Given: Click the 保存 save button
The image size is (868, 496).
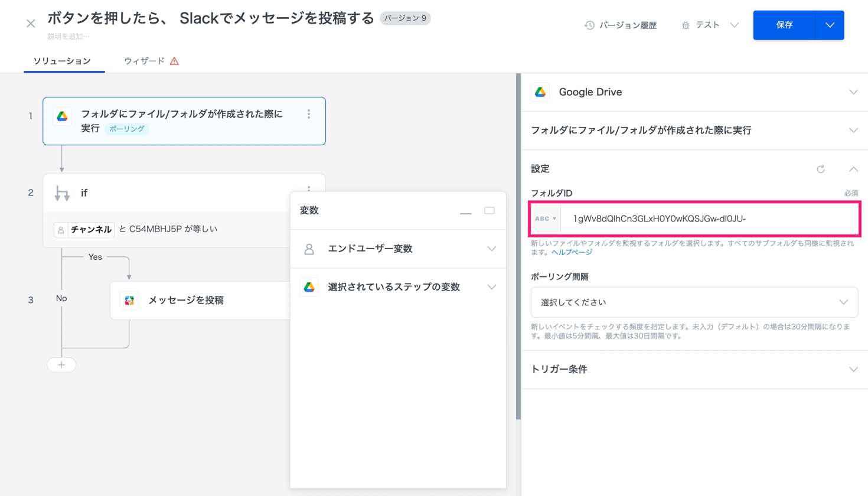Looking at the screenshot, I should tap(784, 25).
